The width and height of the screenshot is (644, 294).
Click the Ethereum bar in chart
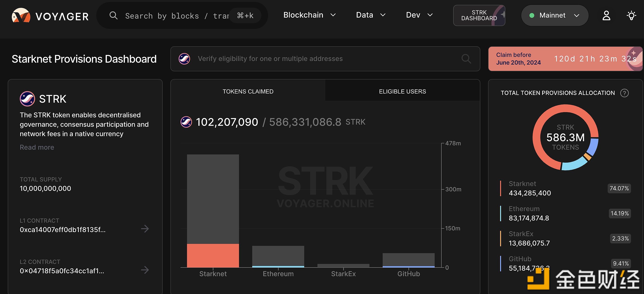278,256
